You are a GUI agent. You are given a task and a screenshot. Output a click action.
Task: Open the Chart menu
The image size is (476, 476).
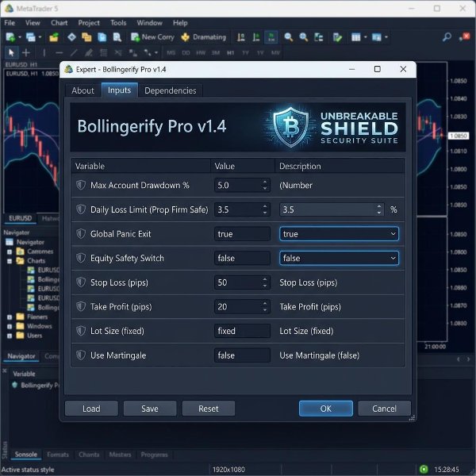[59, 23]
